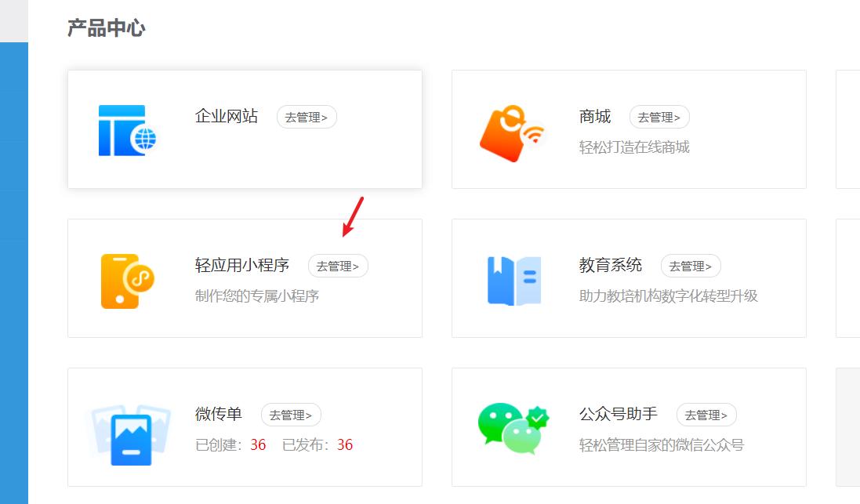Click 去管理 next to 轻应用小程序
The width and height of the screenshot is (860, 504).
click(x=338, y=266)
